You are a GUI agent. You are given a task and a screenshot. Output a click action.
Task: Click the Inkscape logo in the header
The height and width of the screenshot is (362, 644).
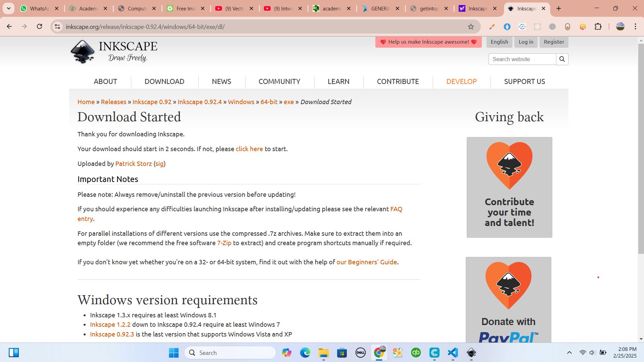click(x=114, y=52)
